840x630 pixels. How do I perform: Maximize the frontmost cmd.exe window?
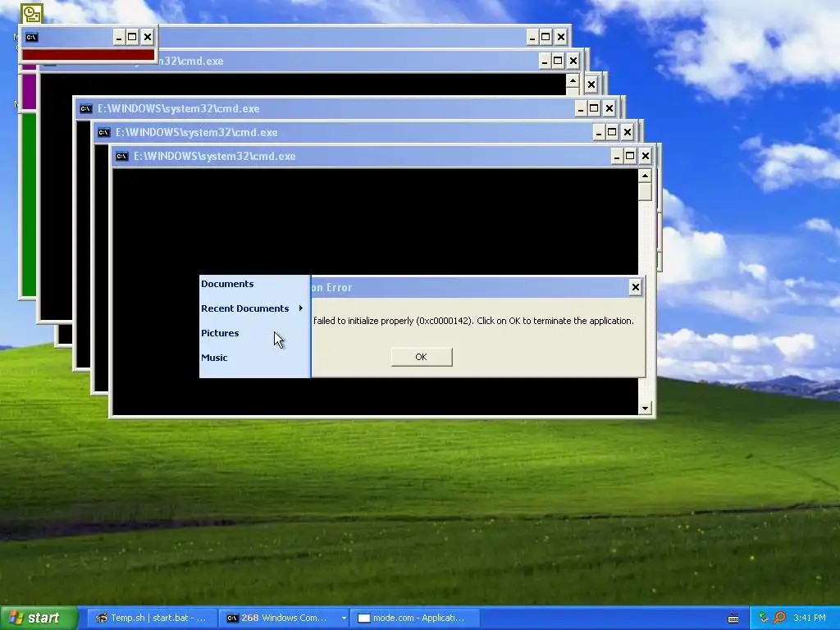(631, 157)
